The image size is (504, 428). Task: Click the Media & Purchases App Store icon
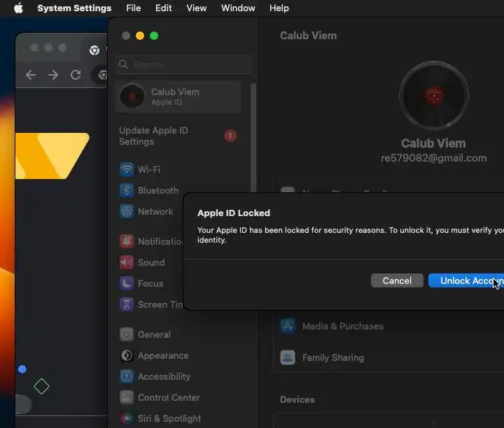click(x=288, y=326)
